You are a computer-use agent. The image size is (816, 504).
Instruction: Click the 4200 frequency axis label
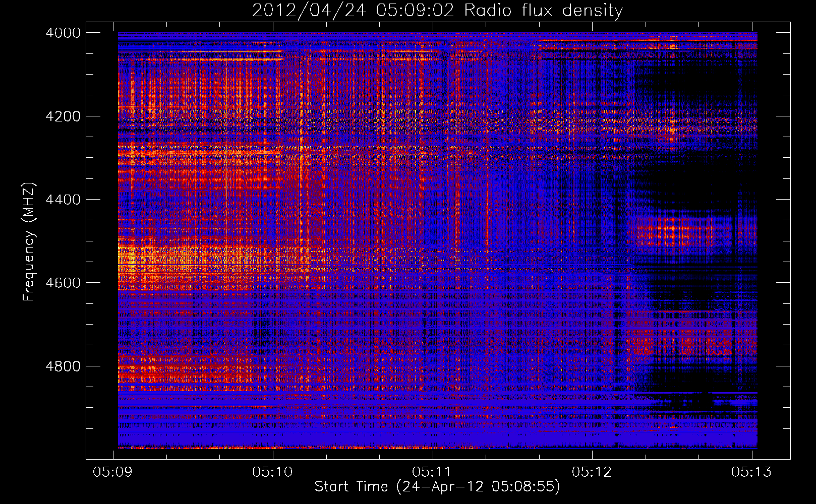coord(63,116)
